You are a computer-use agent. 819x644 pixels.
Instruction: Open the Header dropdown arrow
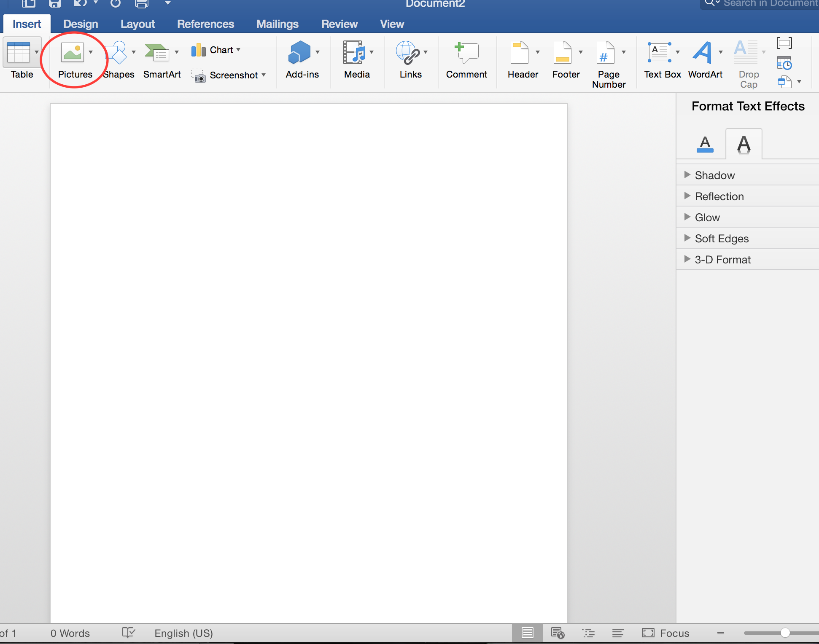tap(538, 52)
